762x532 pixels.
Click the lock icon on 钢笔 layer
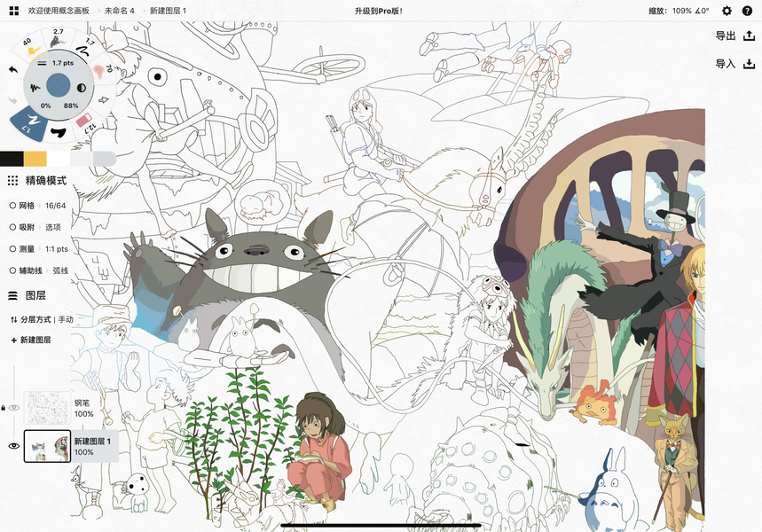tap(4, 408)
